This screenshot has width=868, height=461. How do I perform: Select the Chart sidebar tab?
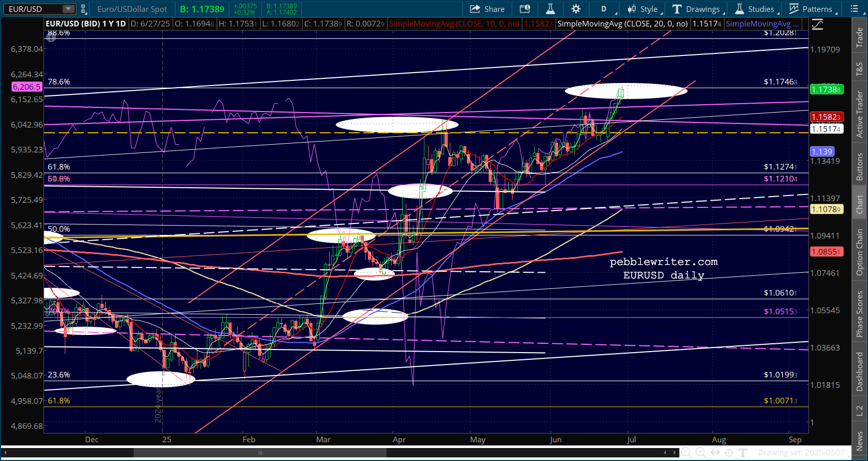point(860,204)
